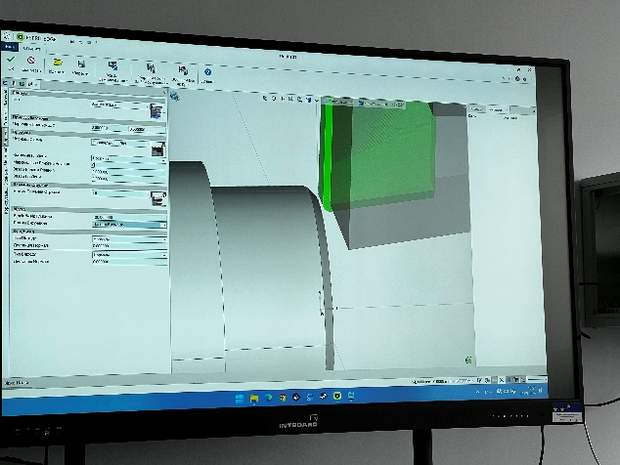
Task: Click the yellow-green shield taskbar icon
Action: point(337,395)
